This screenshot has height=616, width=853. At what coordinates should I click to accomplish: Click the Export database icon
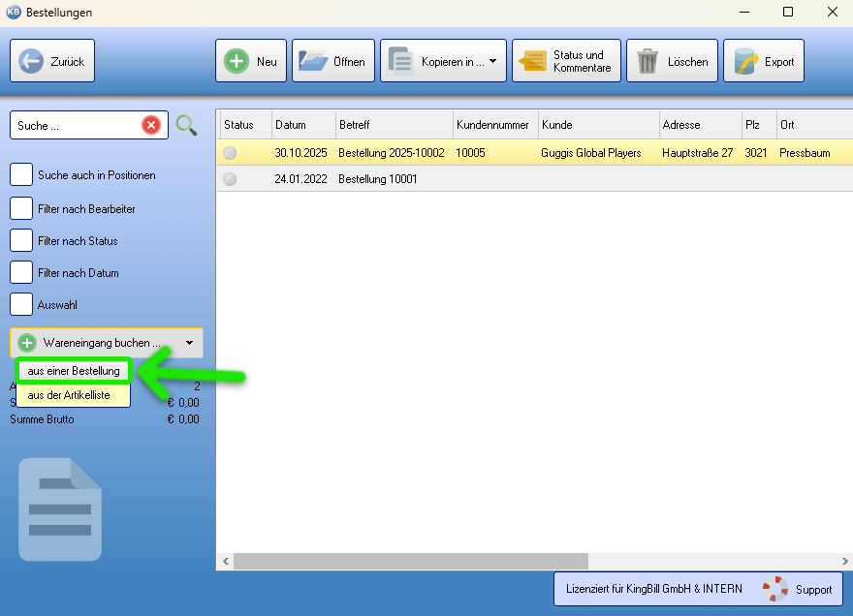(x=745, y=61)
